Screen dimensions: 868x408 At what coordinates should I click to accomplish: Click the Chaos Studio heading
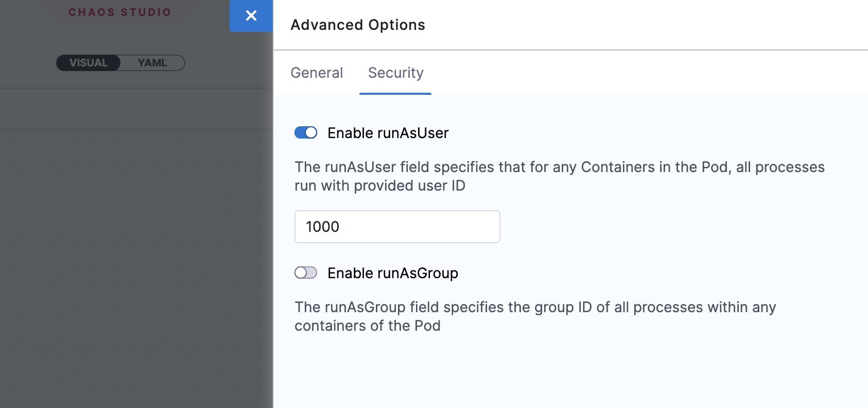pyautogui.click(x=119, y=12)
